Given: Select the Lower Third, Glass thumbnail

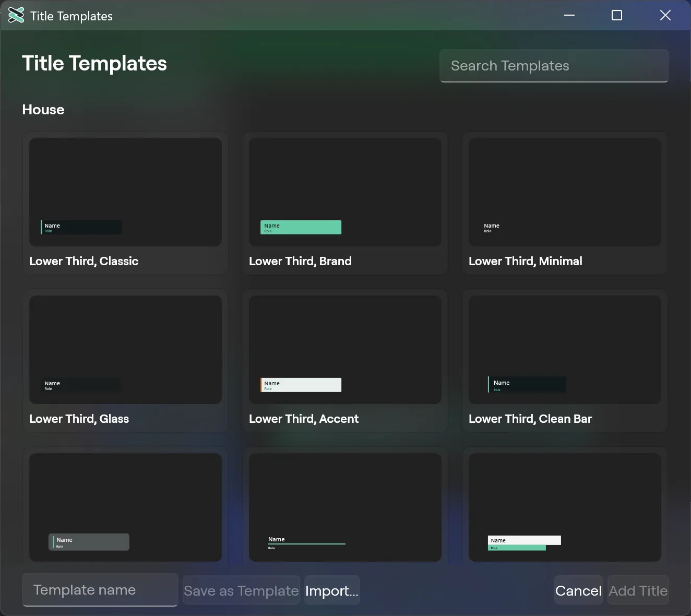Looking at the screenshot, I should click(125, 350).
